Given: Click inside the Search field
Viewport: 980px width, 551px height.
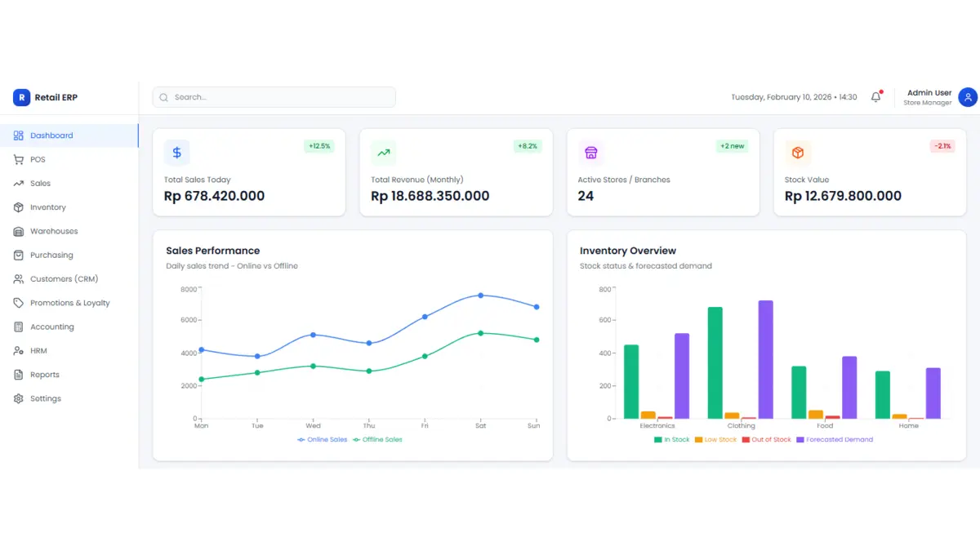Looking at the screenshot, I should [x=274, y=97].
